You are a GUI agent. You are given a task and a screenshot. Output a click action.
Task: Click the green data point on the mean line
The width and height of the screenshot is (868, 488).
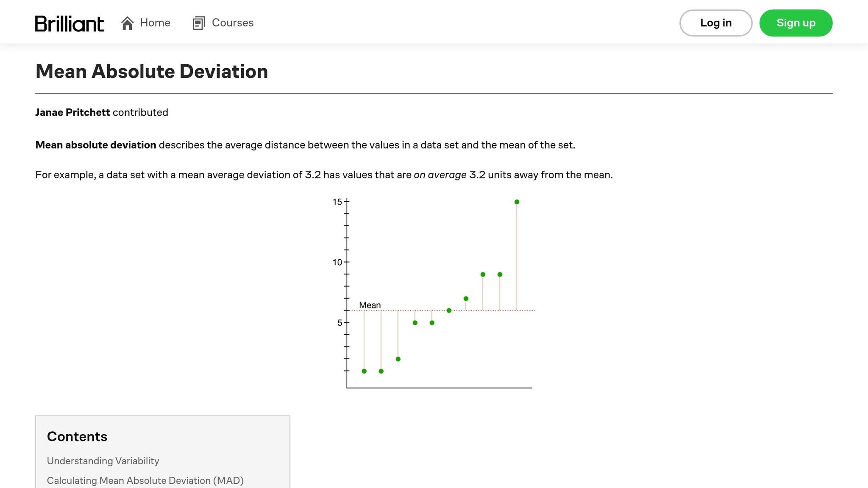[449, 311]
